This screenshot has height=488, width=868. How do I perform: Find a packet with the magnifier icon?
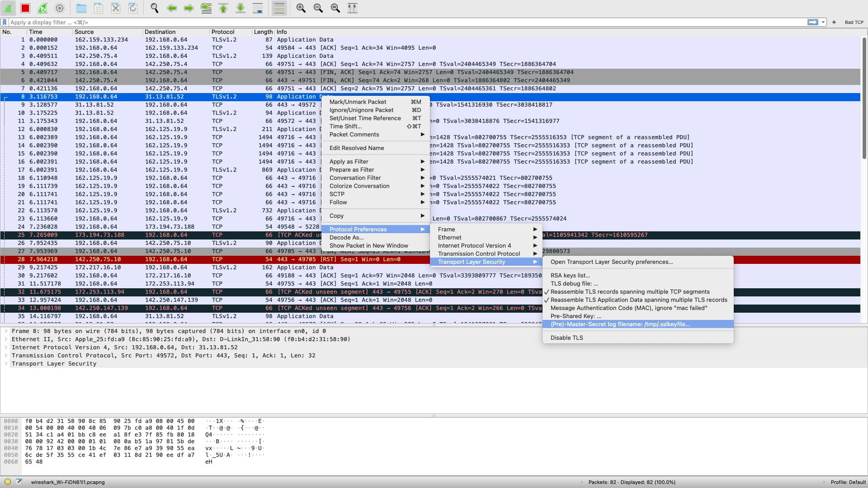pos(155,8)
